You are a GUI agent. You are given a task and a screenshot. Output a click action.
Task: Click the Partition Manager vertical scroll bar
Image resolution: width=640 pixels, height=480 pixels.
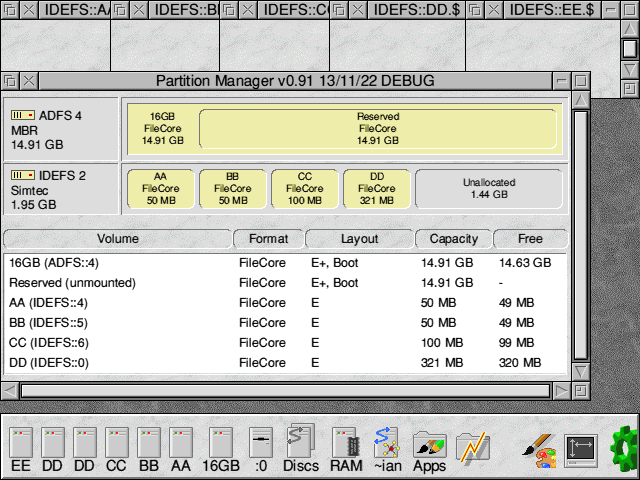(580, 236)
